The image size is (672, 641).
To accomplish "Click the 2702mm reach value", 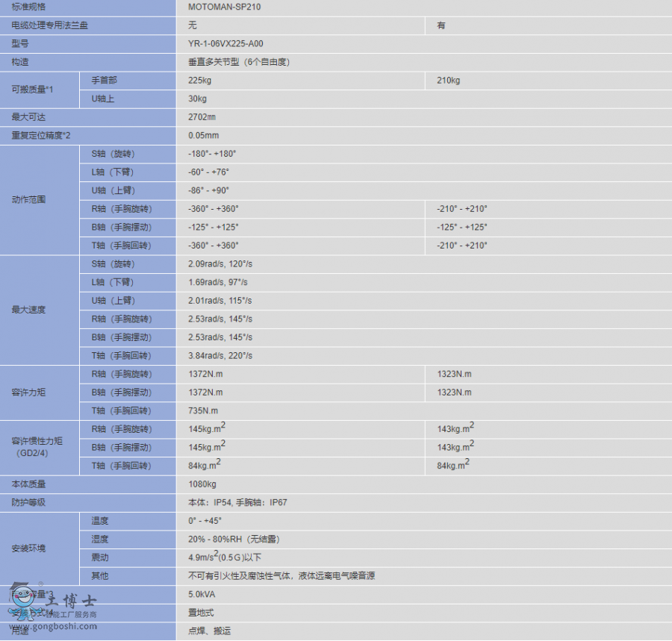I will (202, 117).
